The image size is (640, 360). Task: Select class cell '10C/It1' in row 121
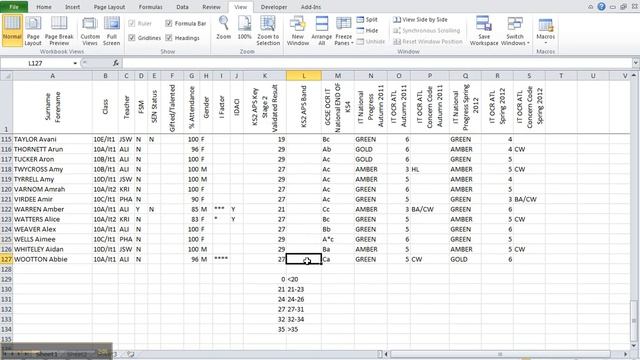pos(105,199)
